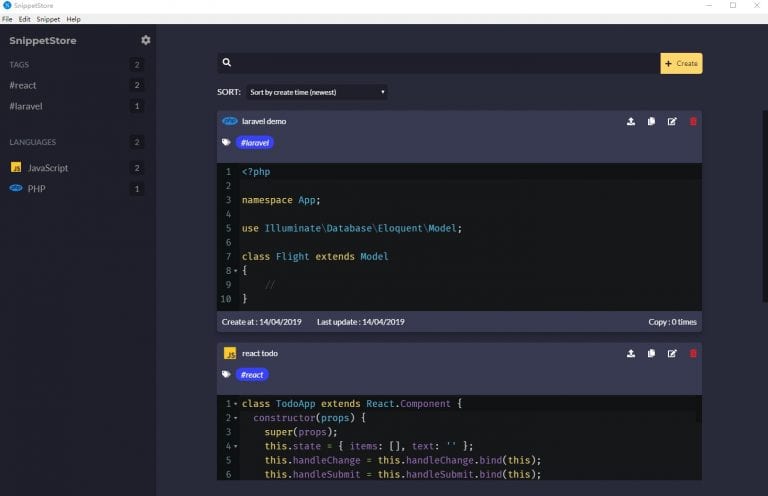
Task: Filter snippets by PHP language
Action: pyautogui.click(x=36, y=189)
